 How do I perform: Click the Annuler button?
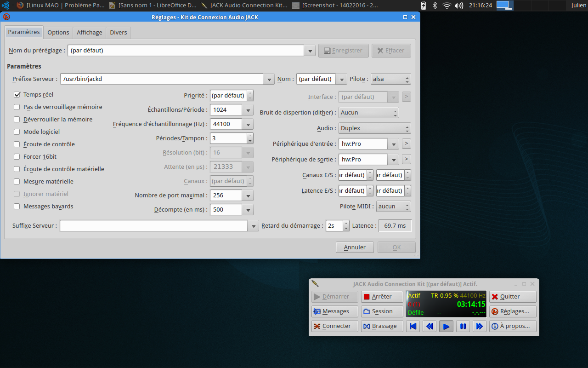(355, 247)
